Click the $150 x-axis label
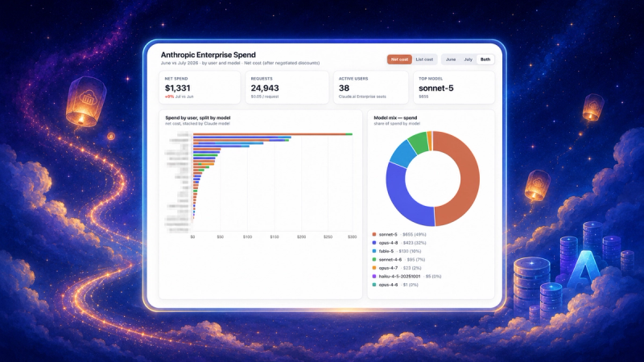644x362 pixels. coord(275,237)
